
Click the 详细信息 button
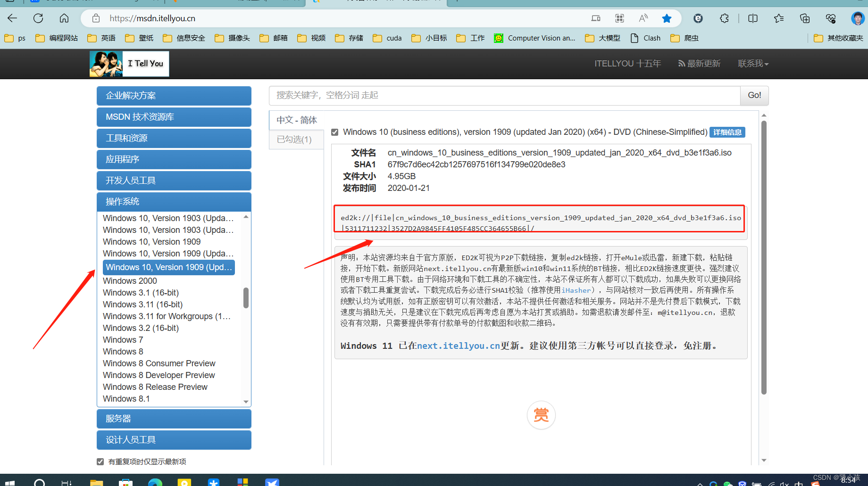[727, 132]
